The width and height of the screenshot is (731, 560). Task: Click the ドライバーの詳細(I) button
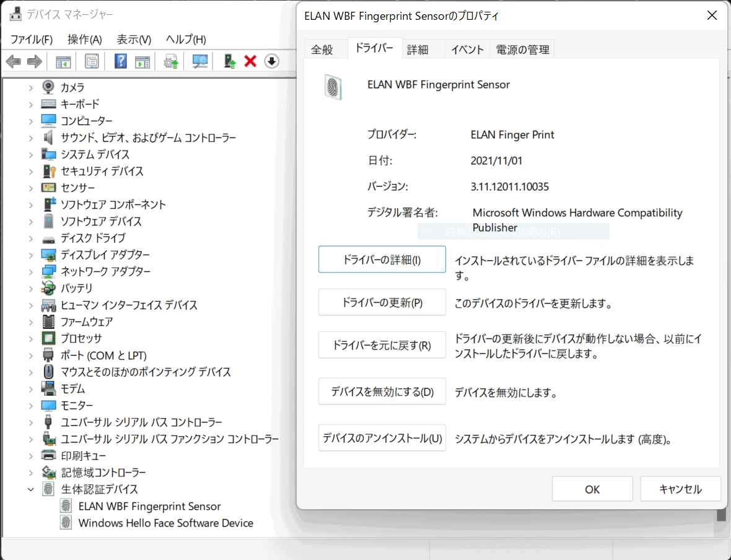[x=382, y=260]
